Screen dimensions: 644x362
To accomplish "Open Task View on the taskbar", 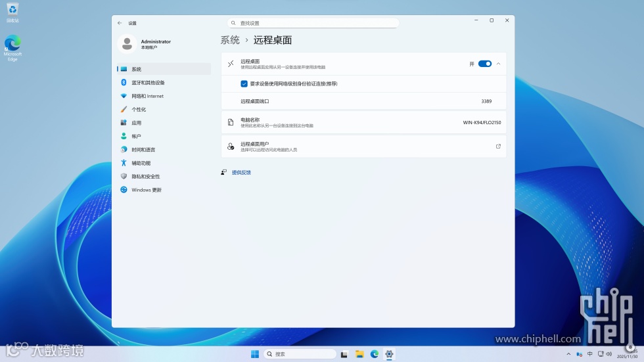I will tap(344, 354).
